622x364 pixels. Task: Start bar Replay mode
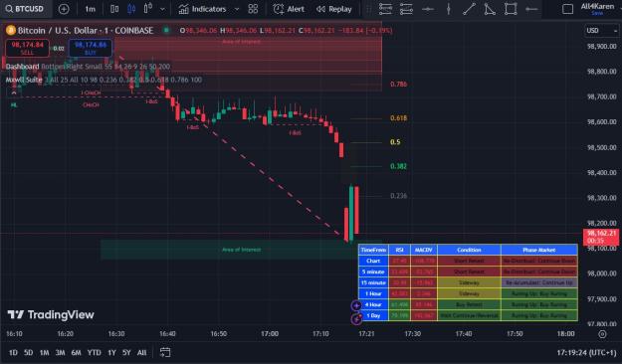pyautogui.click(x=334, y=9)
